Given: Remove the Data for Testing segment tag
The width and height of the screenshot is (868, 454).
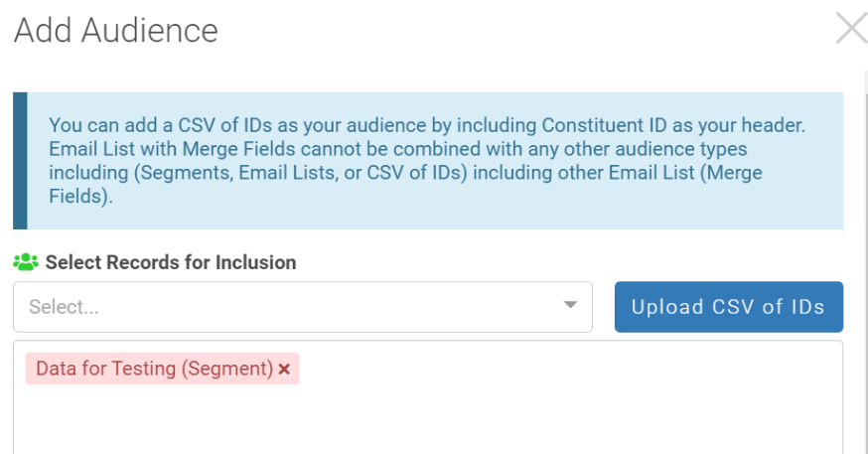Looking at the screenshot, I should [x=284, y=370].
